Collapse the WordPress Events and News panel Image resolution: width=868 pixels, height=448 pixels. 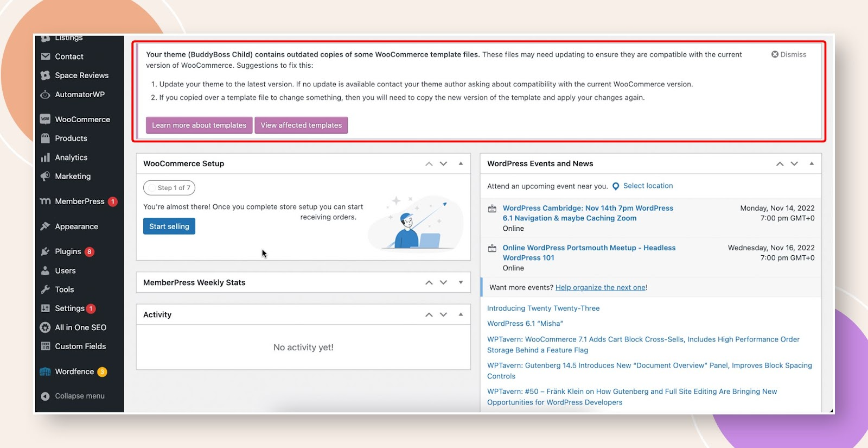point(812,163)
